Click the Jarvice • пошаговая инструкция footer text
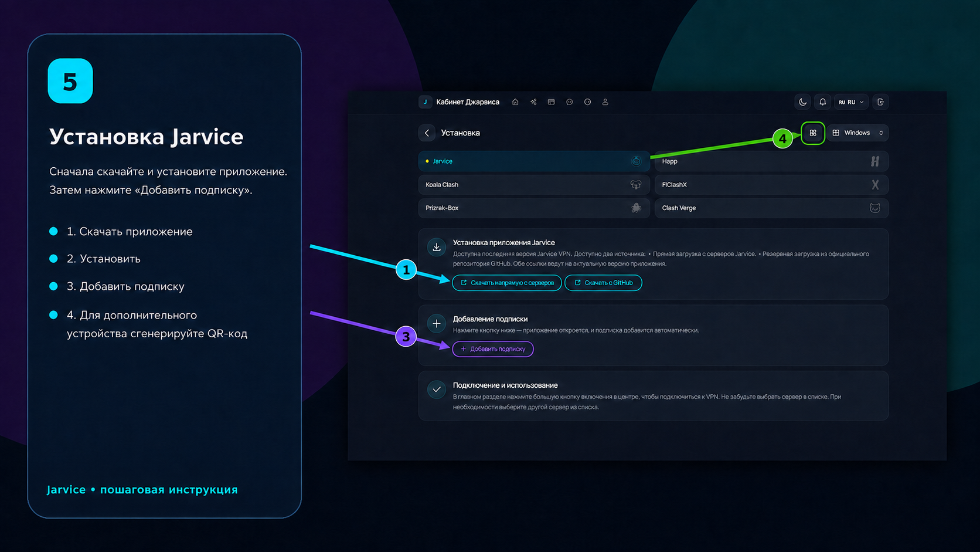980x552 pixels. tap(142, 490)
